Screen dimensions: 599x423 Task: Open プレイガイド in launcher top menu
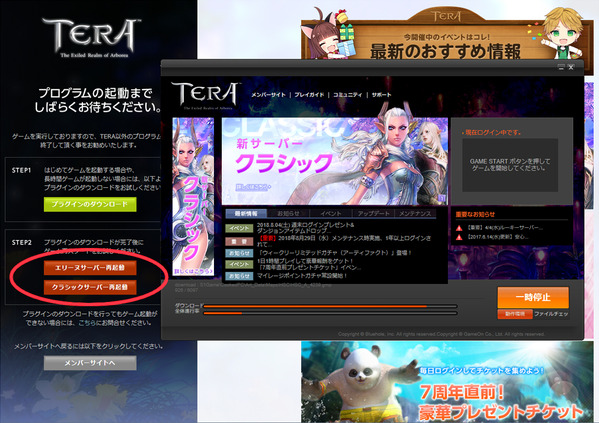[x=309, y=95]
